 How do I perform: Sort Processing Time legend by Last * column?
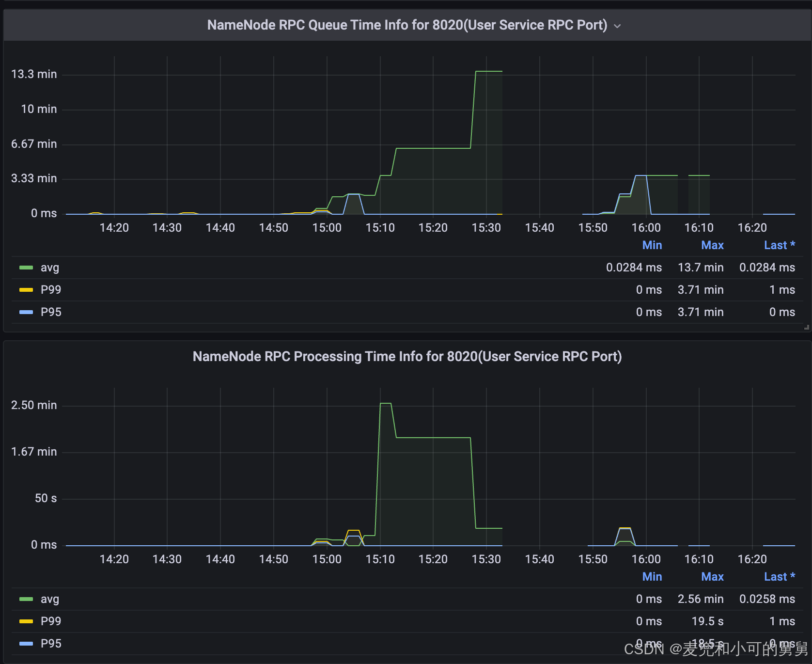point(780,577)
